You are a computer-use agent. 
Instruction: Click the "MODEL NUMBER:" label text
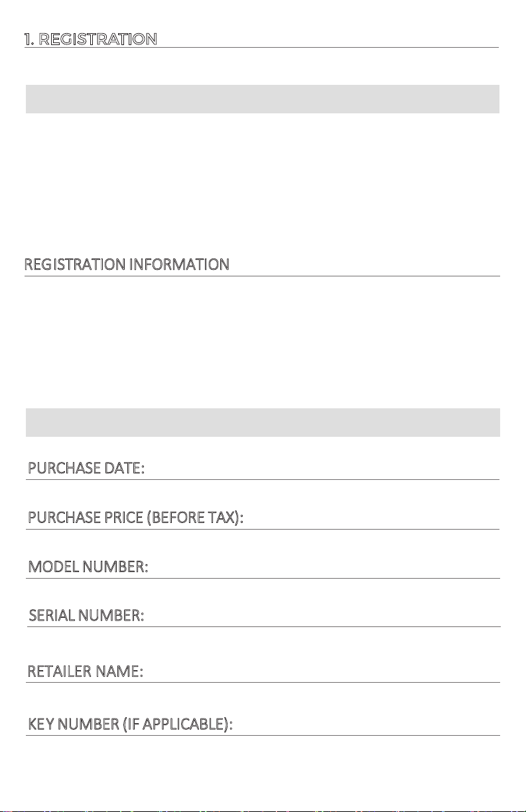point(88,568)
